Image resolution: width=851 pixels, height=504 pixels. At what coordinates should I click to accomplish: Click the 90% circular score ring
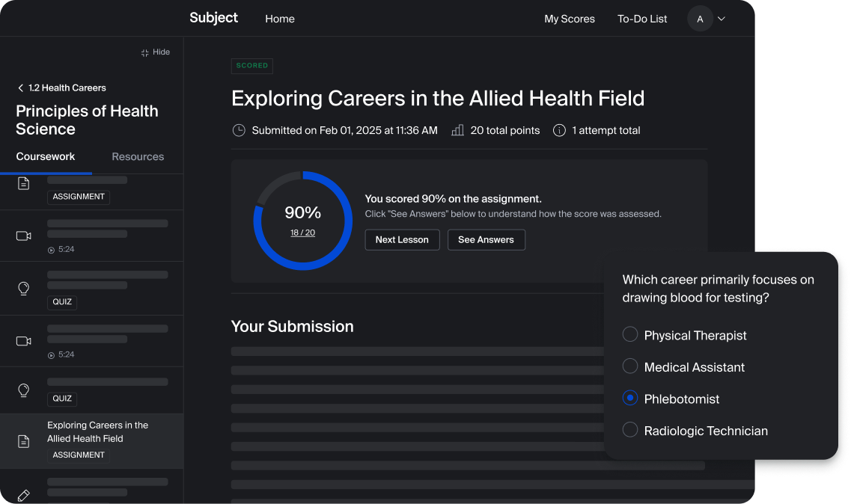point(302,177)
